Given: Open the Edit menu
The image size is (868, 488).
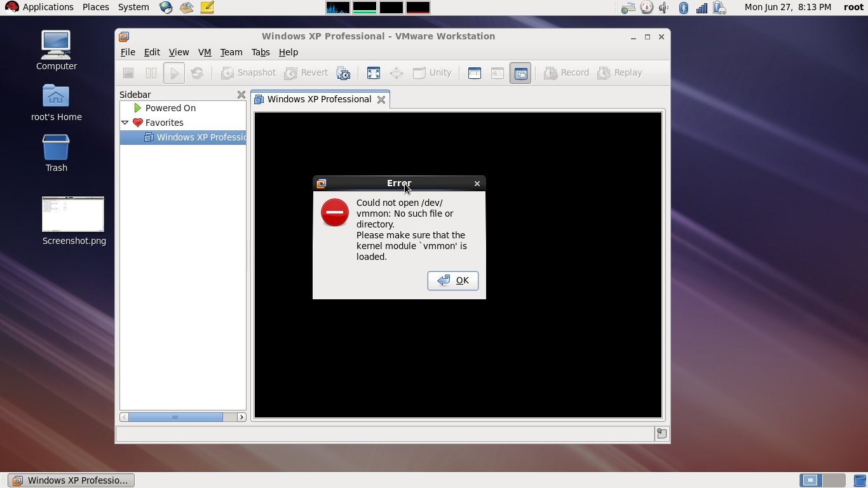Looking at the screenshot, I should click(152, 52).
